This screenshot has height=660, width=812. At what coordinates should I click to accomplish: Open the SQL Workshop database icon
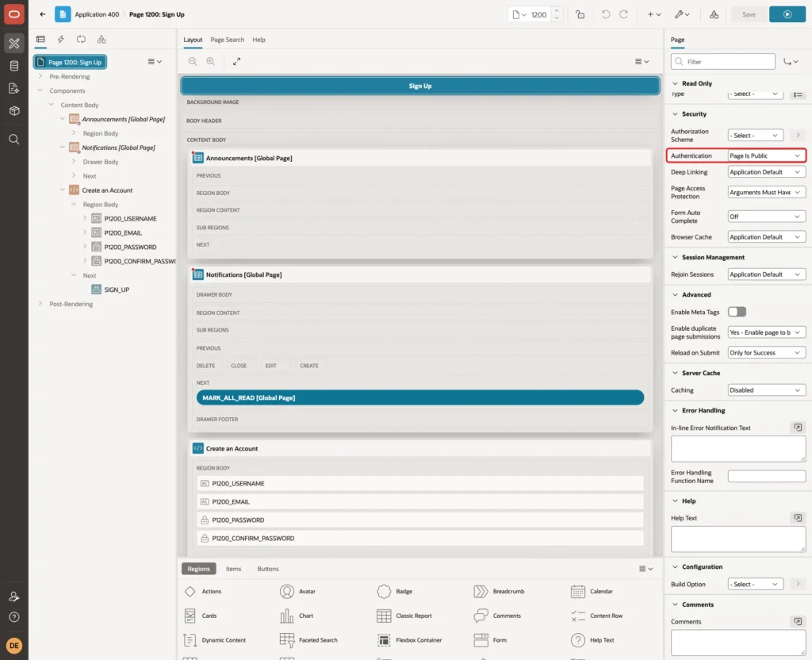point(14,66)
